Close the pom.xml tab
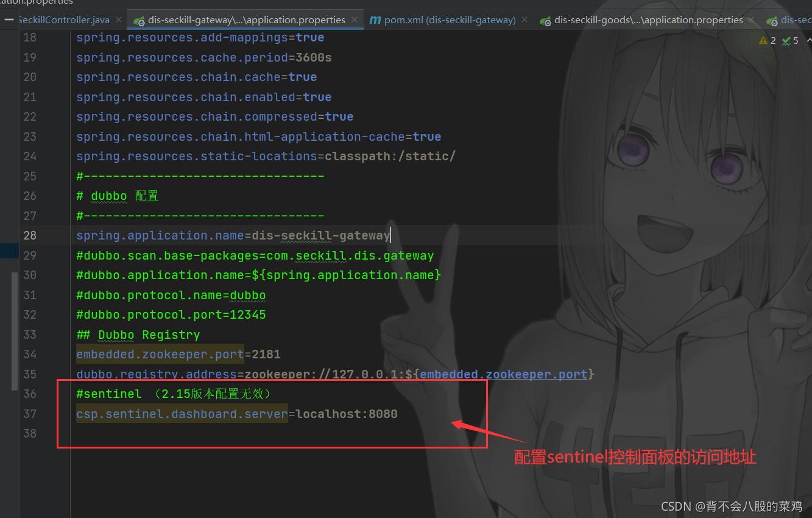 click(526, 20)
